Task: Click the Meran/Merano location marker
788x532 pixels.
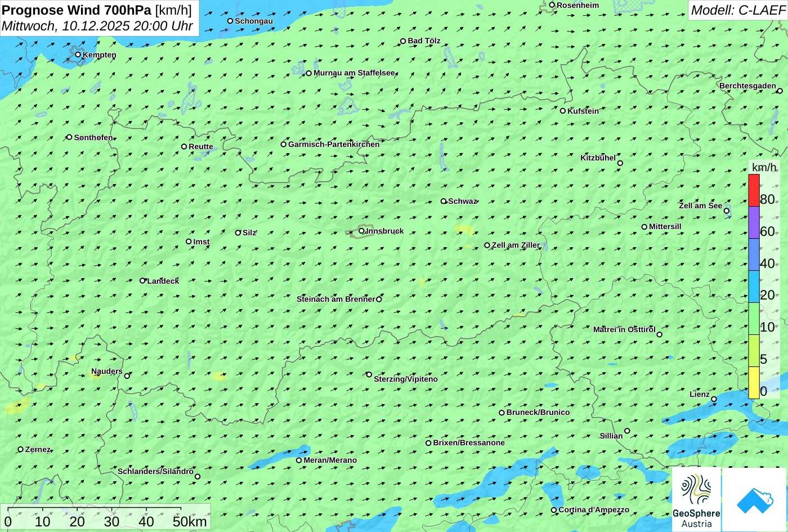Action: click(299, 461)
